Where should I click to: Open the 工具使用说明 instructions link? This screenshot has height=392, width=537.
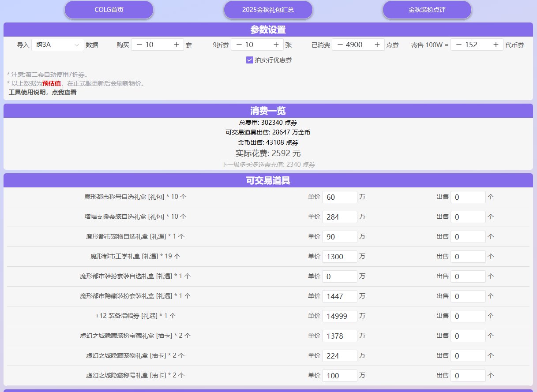point(42,92)
